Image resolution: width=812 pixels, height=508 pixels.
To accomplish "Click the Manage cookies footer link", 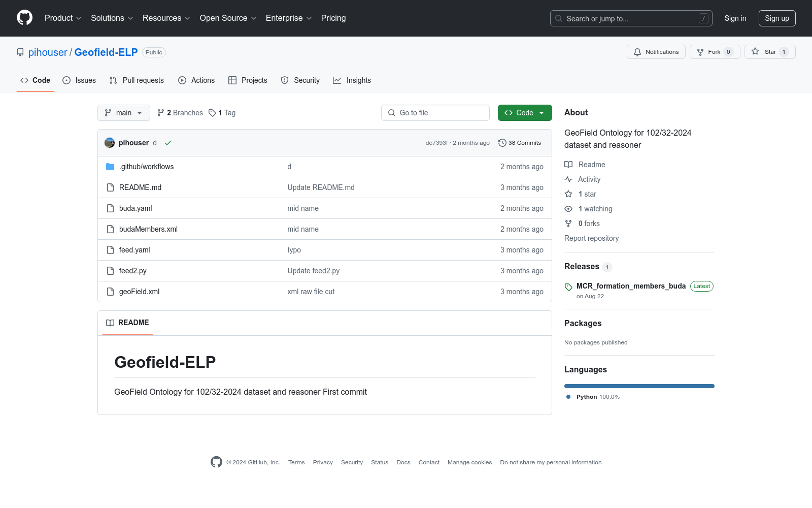I will (469, 462).
